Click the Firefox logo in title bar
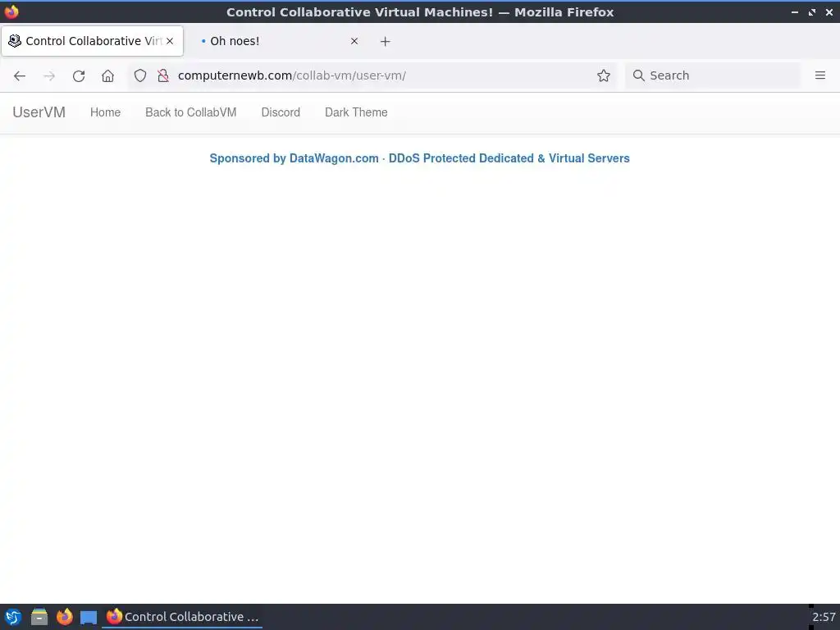Screen dimensions: 840x630 pyautogui.click(x=11, y=11)
